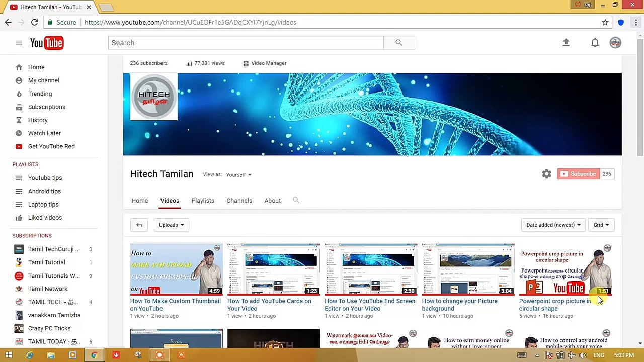Switch to the channel Home tab

pos(140,201)
